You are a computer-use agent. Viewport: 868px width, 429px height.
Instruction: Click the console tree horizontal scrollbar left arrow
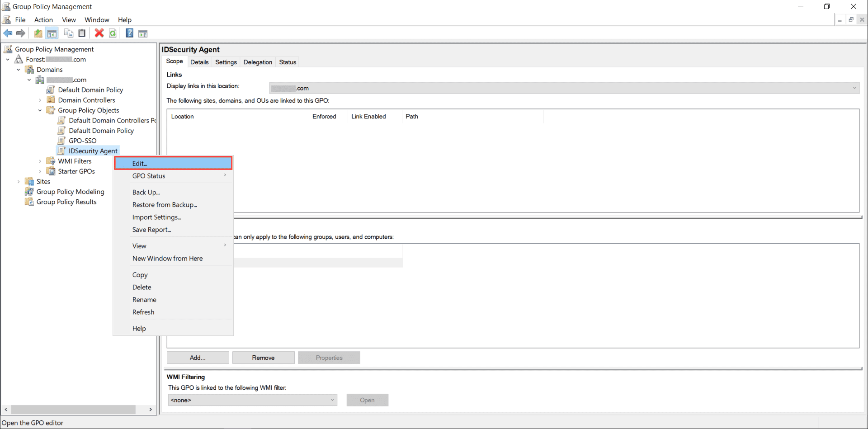click(6, 410)
